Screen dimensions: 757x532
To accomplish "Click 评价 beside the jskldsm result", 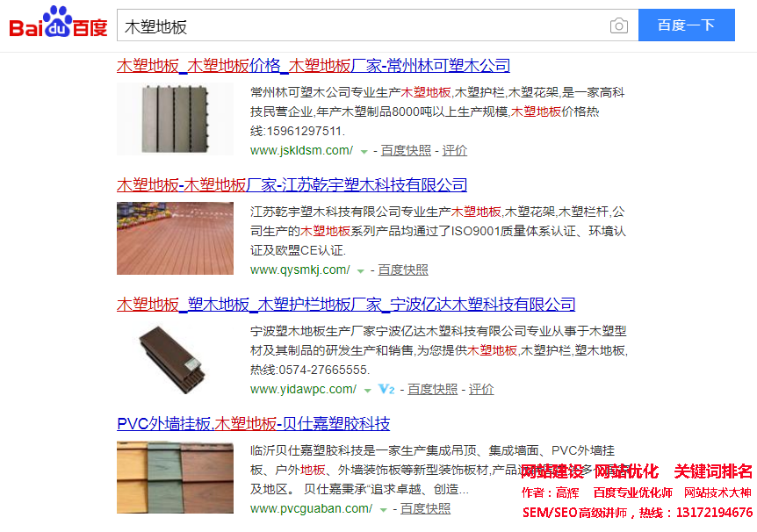I will point(455,151).
